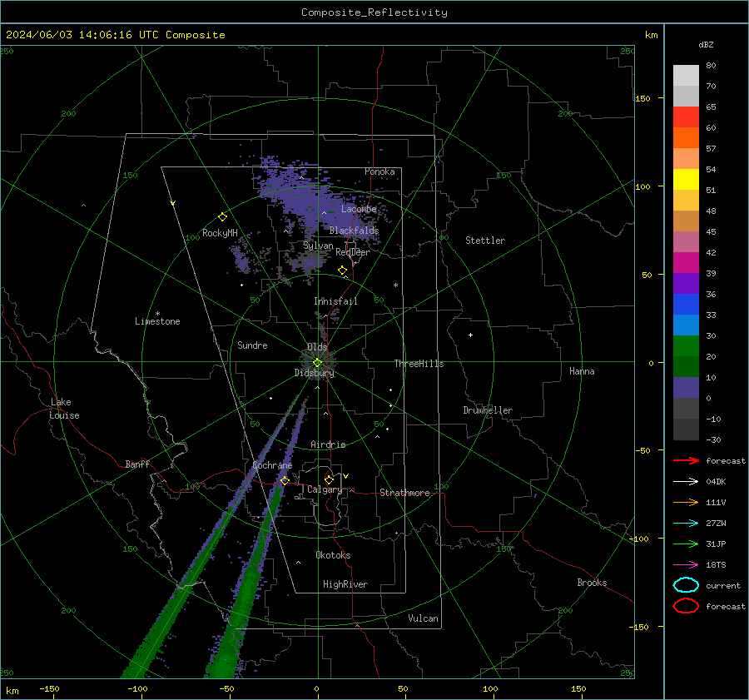Click the cyan current ellipse icon
The width and height of the screenshot is (749, 700).
click(x=686, y=585)
